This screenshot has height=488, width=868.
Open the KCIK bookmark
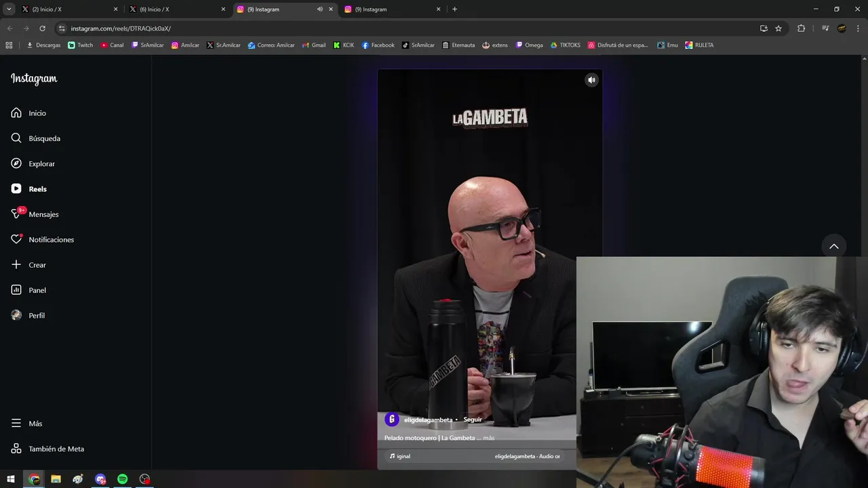[x=344, y=45]
